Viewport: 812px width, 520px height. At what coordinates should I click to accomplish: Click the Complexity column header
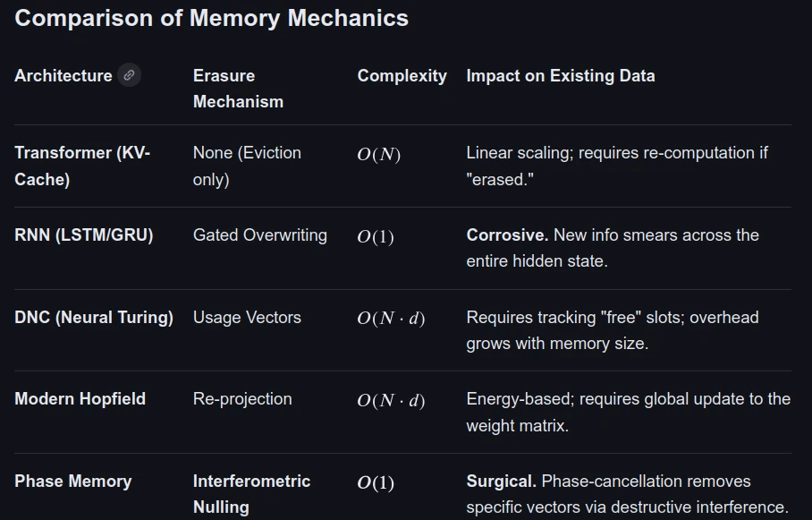402,76
